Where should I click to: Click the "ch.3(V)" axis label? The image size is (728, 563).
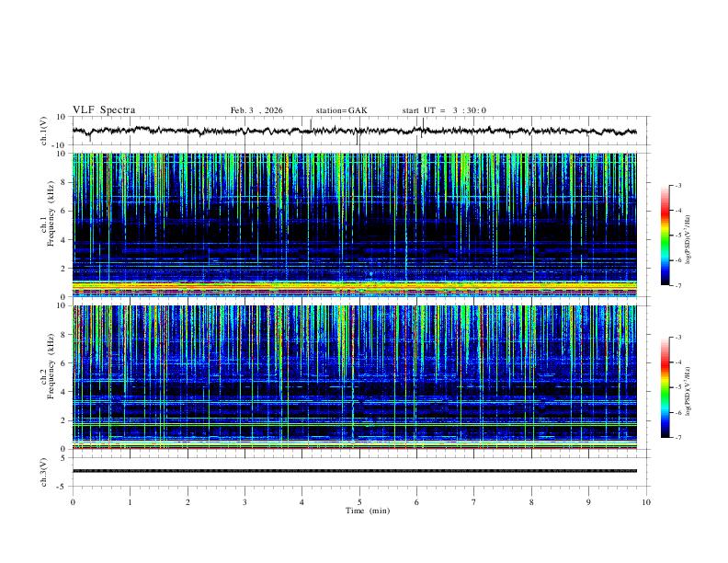click(44, 472)
